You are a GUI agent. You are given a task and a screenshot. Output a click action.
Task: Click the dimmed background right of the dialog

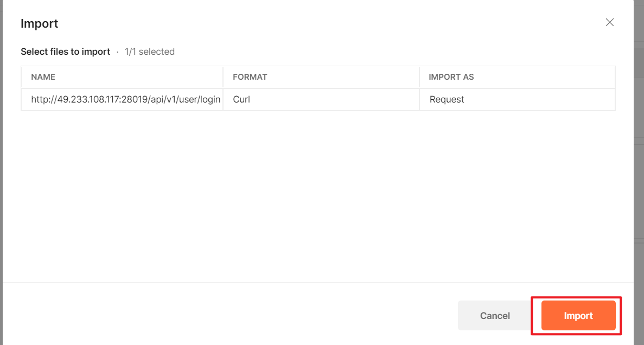(639, 163)
